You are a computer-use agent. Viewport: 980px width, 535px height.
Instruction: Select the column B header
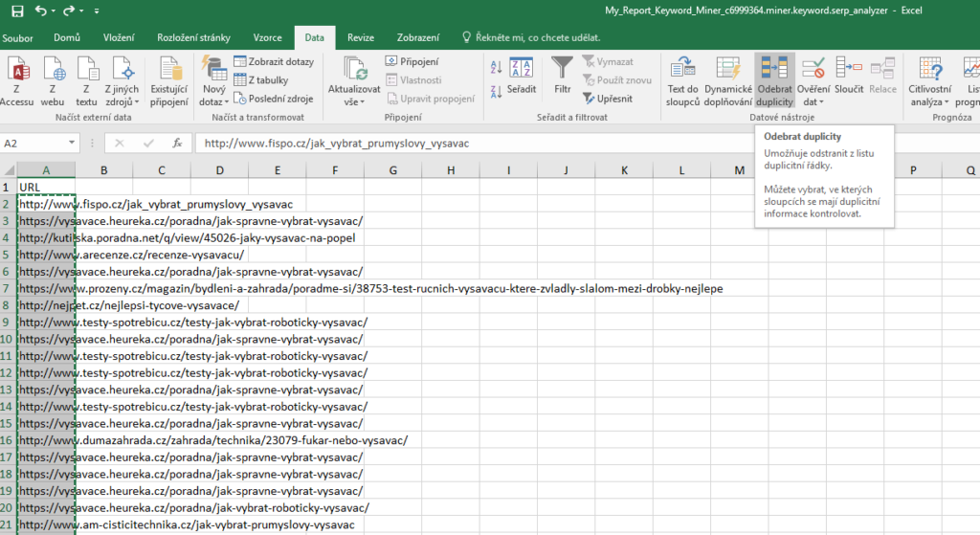103,170
